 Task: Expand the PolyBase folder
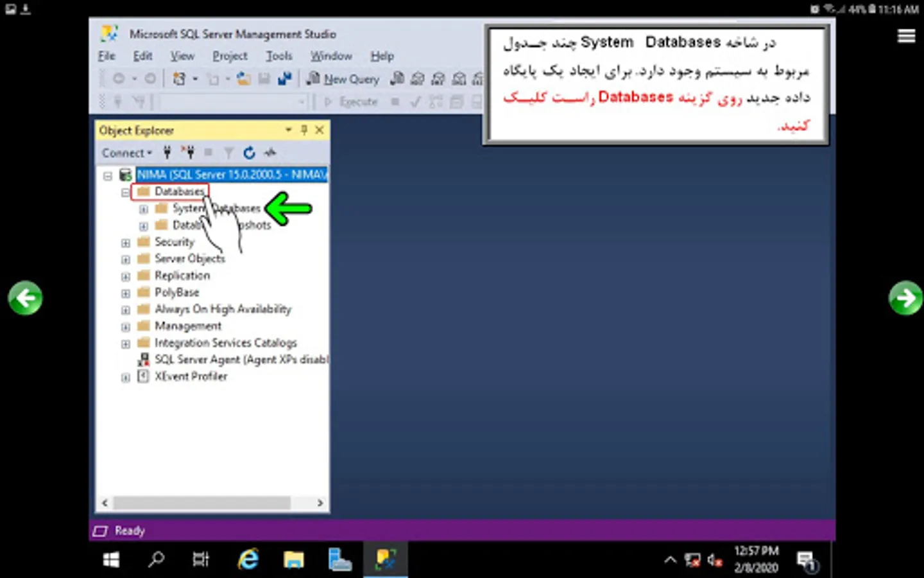coord(126,293)
